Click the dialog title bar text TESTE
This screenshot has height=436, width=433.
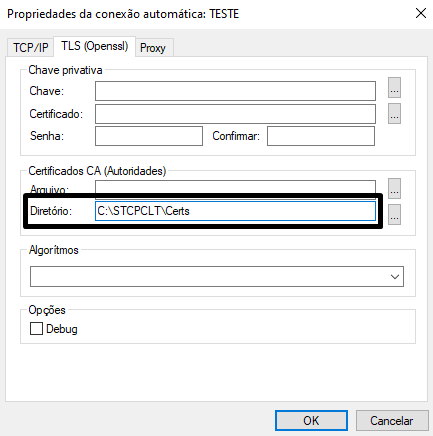(x=224, y=14)
